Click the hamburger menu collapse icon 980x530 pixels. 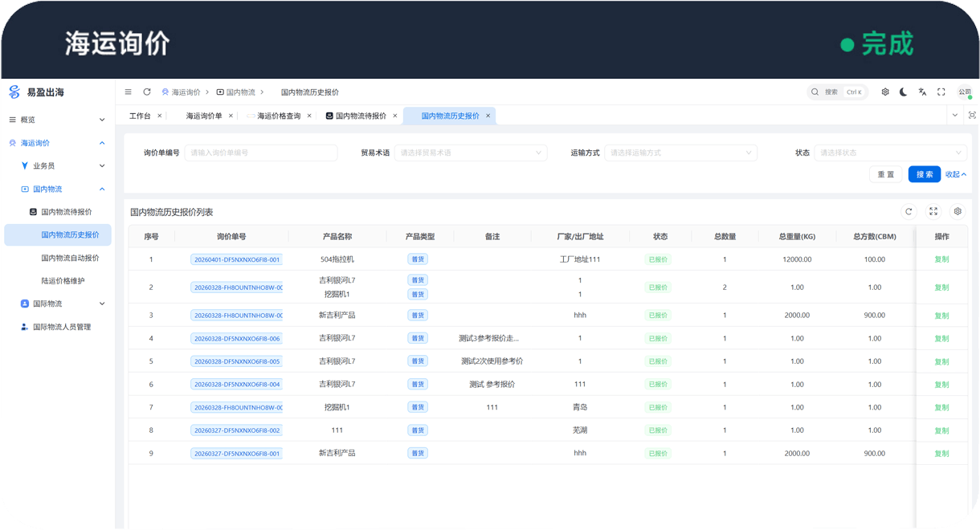click(x=128, y=92)
